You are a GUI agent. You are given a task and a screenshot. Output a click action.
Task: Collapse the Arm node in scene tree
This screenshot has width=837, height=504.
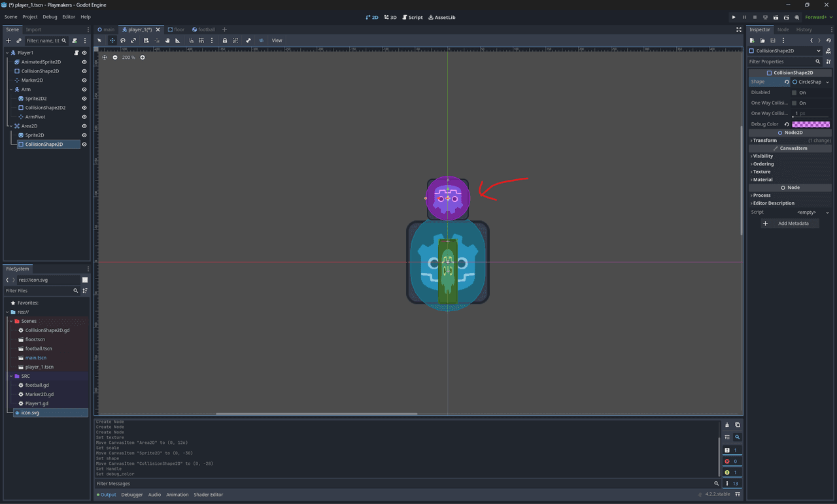[11, 90]
